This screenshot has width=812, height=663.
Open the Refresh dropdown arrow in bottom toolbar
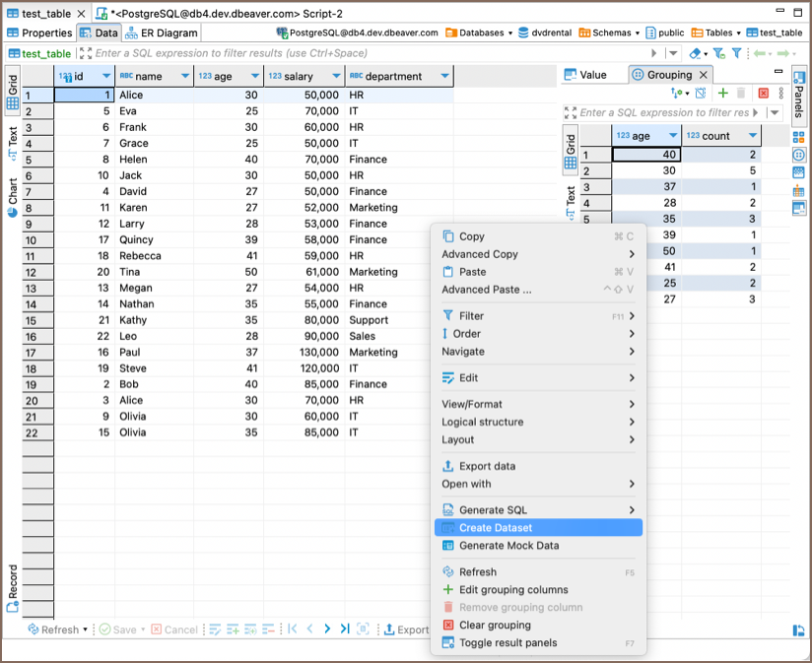[x=86, y=630]
